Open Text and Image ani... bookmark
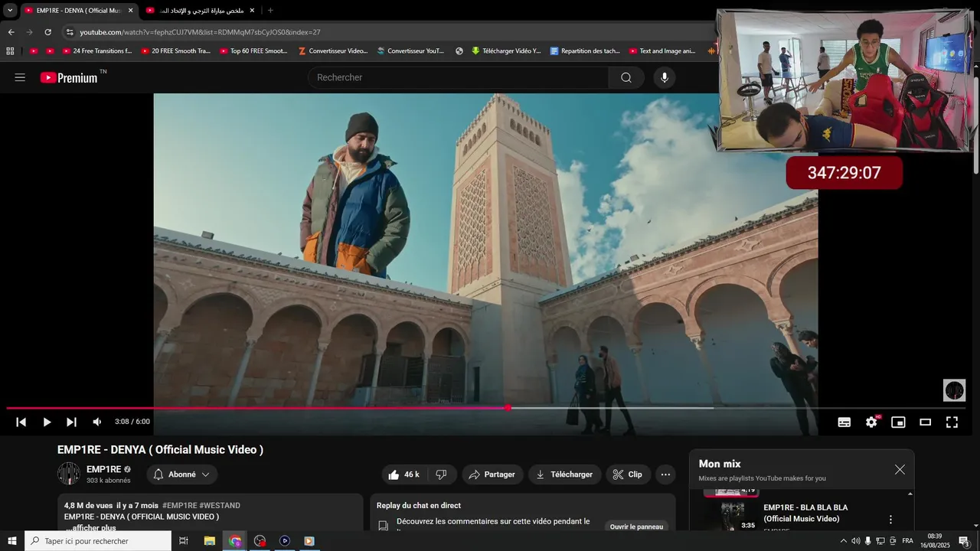The image size is (980, 551). pos(662,51)
